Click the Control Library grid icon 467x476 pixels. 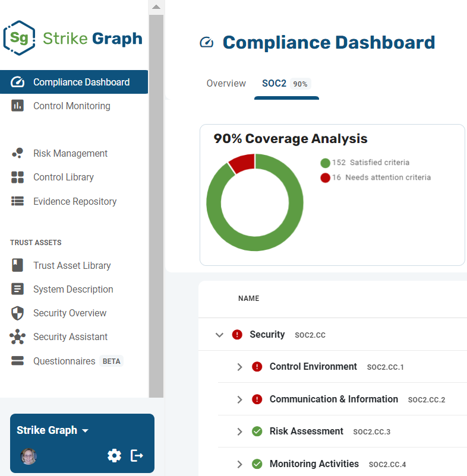tap(17, 177)
